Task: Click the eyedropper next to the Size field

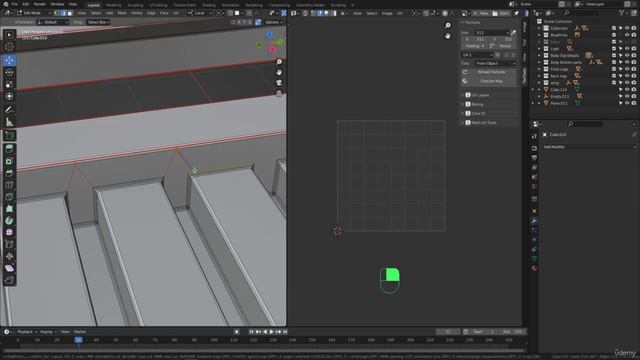Action: tap(513, 32)
